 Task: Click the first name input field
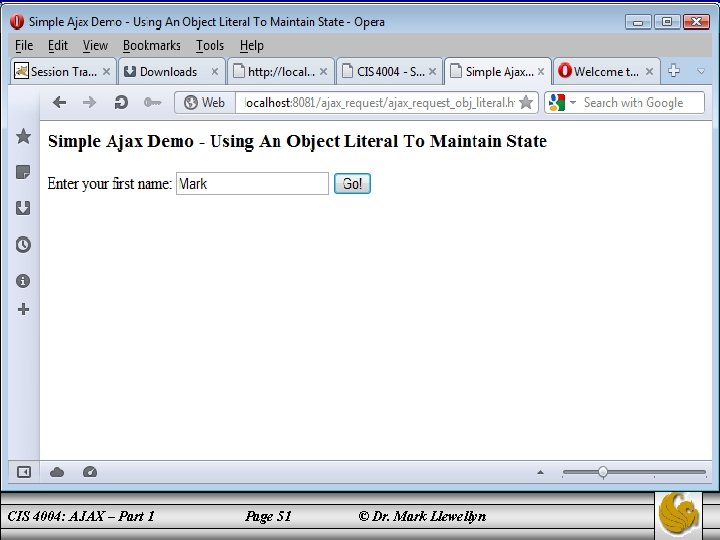click(252, 184)
